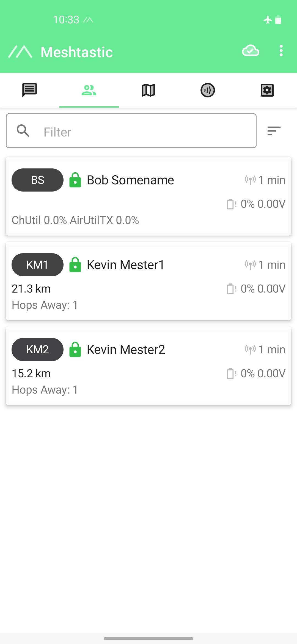Switch to the Map tab
This screenshot has width=297, height=644.
tap(148, 90)
